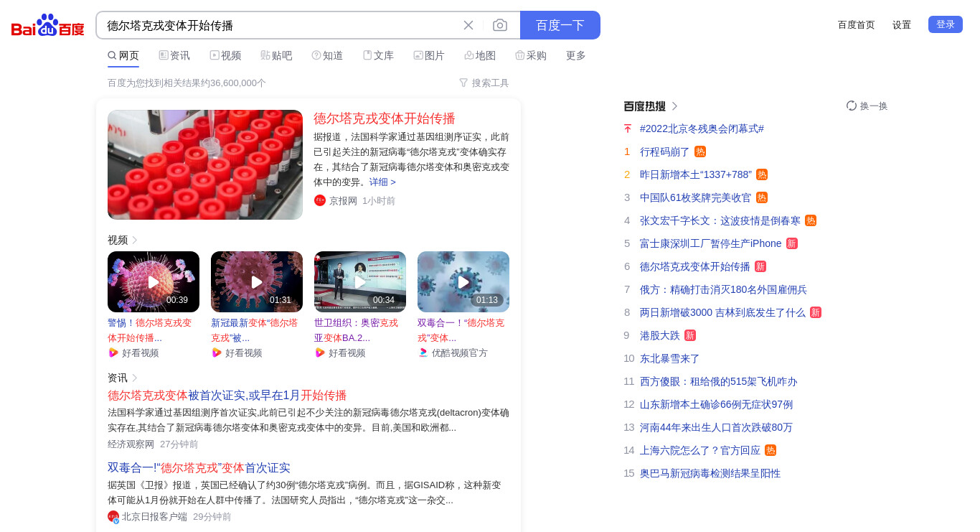Screen dimensions: 980x532
Task: Open the 知道 tab
Action: pyautogui.click(x=327, y=55)
